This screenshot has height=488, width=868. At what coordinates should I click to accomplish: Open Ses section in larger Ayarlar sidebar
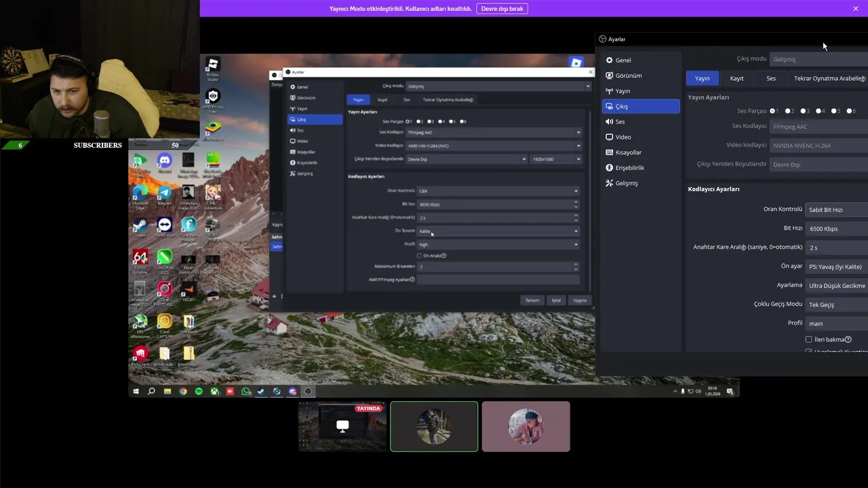(641, 121)
